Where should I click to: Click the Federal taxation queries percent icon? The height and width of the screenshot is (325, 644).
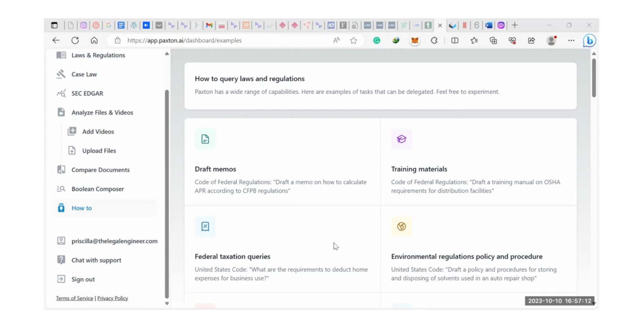pos(205,226)
